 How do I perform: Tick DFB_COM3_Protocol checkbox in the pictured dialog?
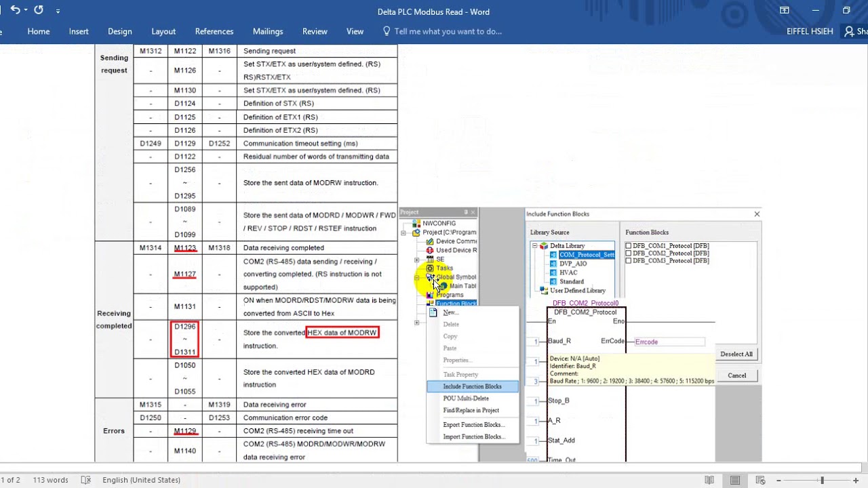pyautogui.click(x=629, y=260)
